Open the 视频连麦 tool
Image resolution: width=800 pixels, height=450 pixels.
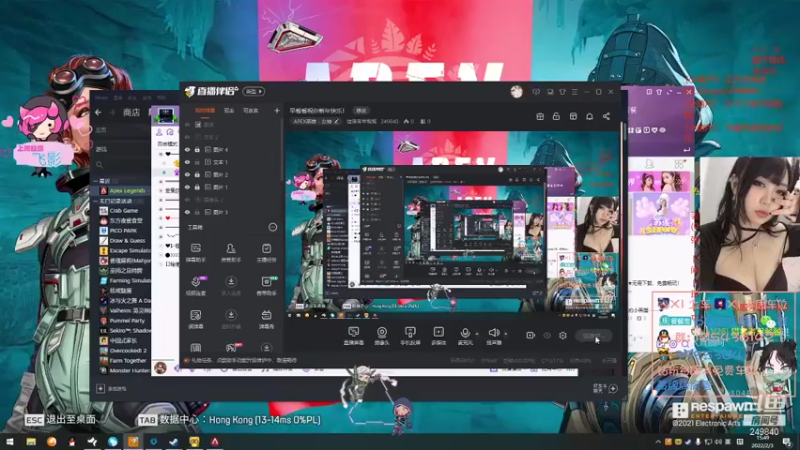(x=195, y=285)
